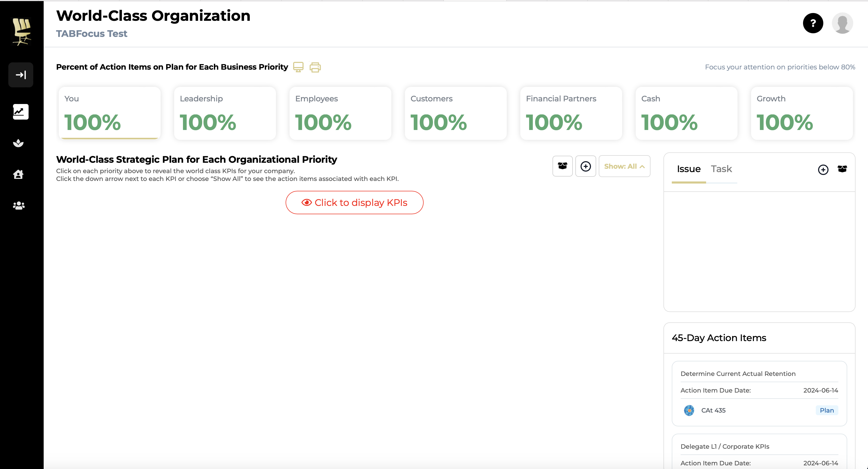
Task: Open the people group sidebar icon
Action: click(18, 205)
